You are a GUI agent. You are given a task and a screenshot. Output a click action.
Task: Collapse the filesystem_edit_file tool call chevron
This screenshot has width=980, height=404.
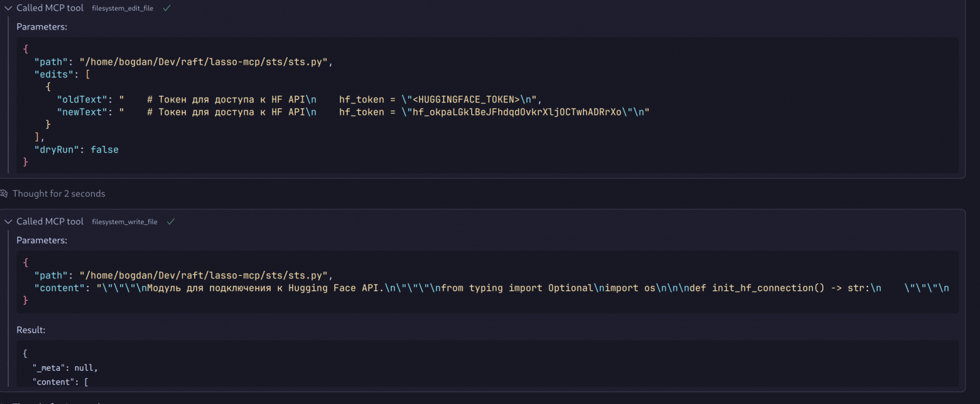[8, 8]
